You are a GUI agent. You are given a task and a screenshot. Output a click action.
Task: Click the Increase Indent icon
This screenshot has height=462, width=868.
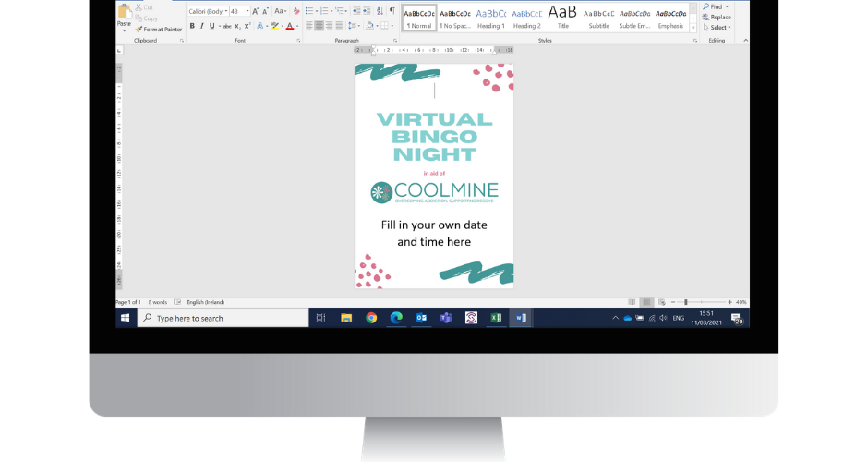[x=367, y=11]
